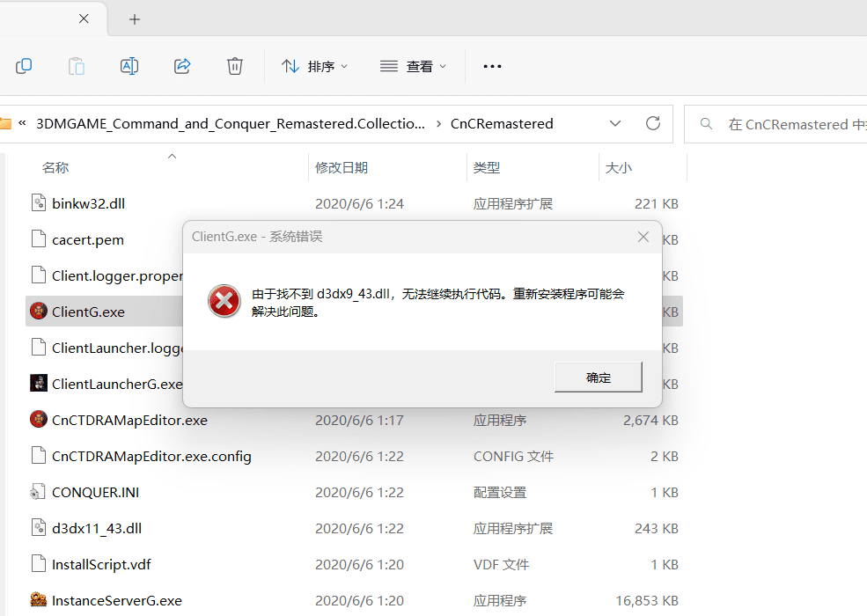The image size is (867, 616).
Task: Click the paste clipboard icon
Action: point(77,66)
